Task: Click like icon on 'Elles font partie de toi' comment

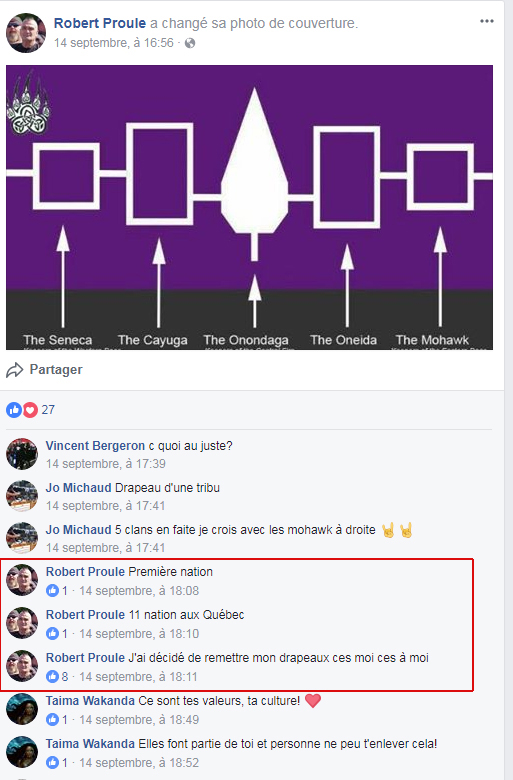Action: point(52,763)
